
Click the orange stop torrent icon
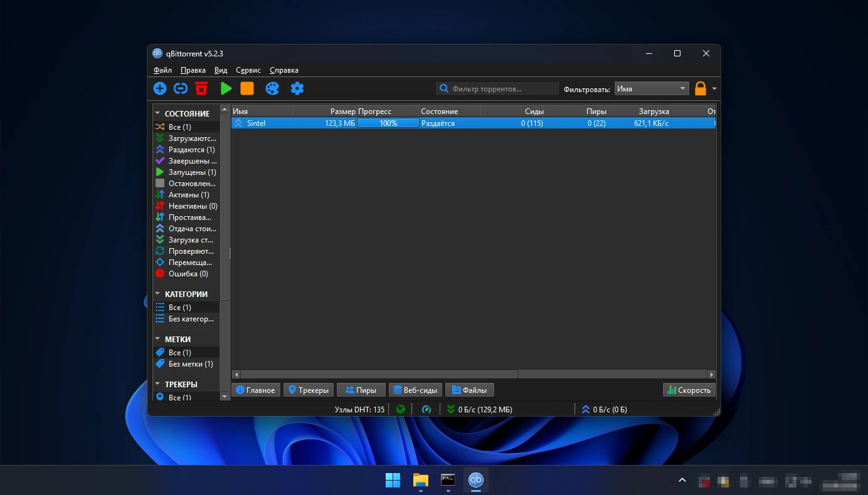click(247, 89)
